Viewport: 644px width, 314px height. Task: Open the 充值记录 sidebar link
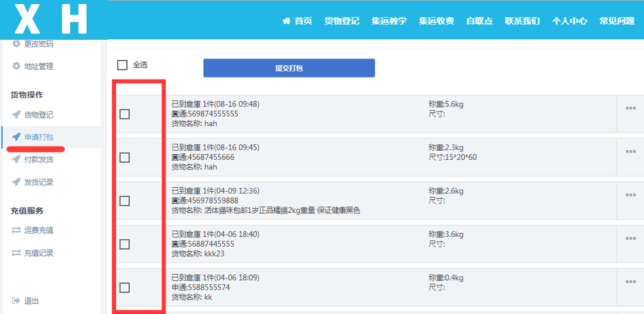tap(39, 253)
